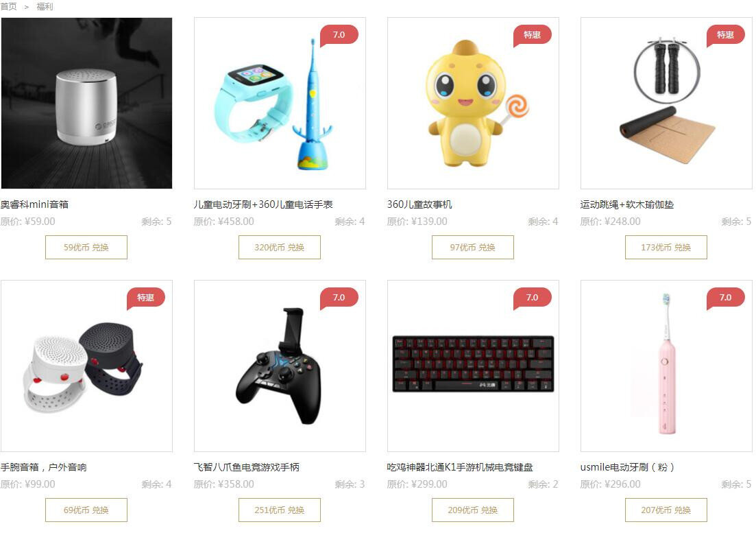Viewport: 756px width, 533px height.
Task: Click the 59优币 兑换 button
Action: click(86, 248)
